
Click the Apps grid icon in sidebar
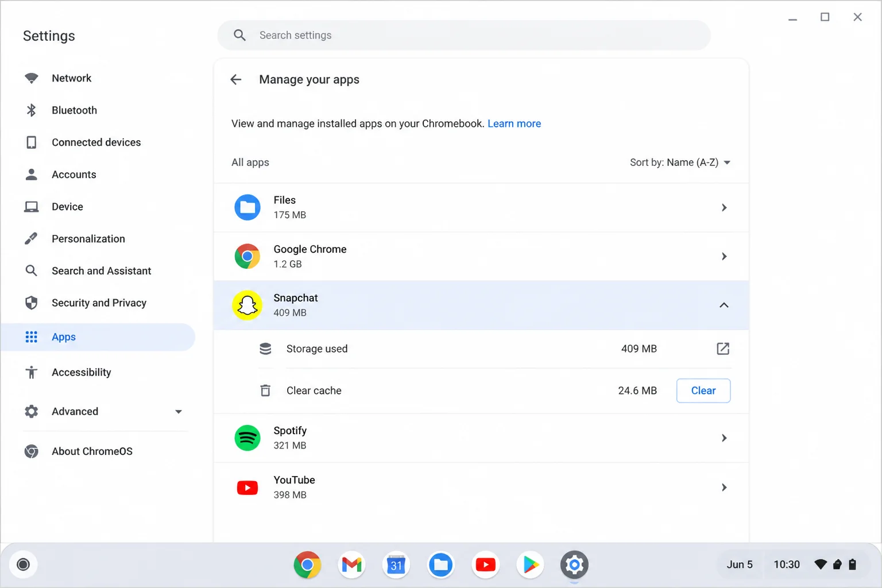coord(32,337)
